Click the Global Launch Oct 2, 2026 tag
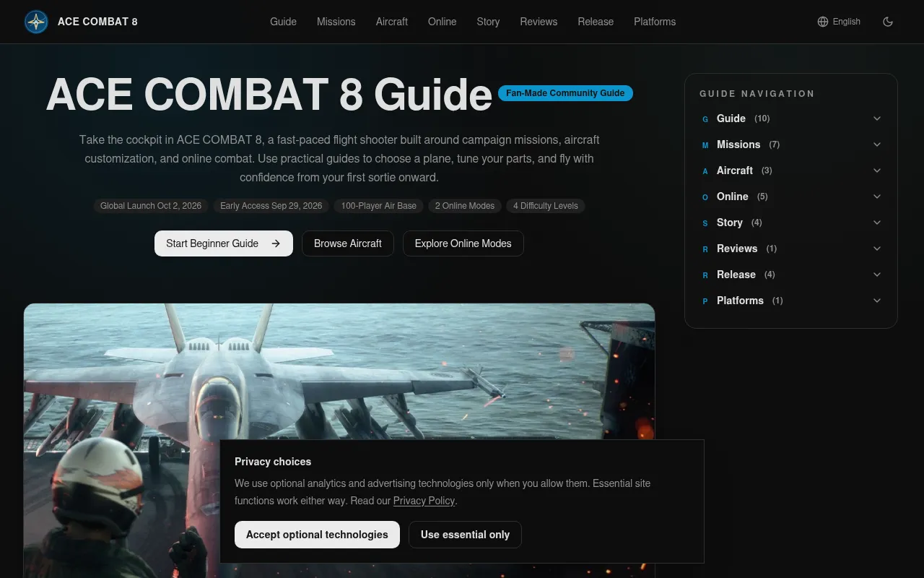The image size is (924, 578). tap(151, 206)
